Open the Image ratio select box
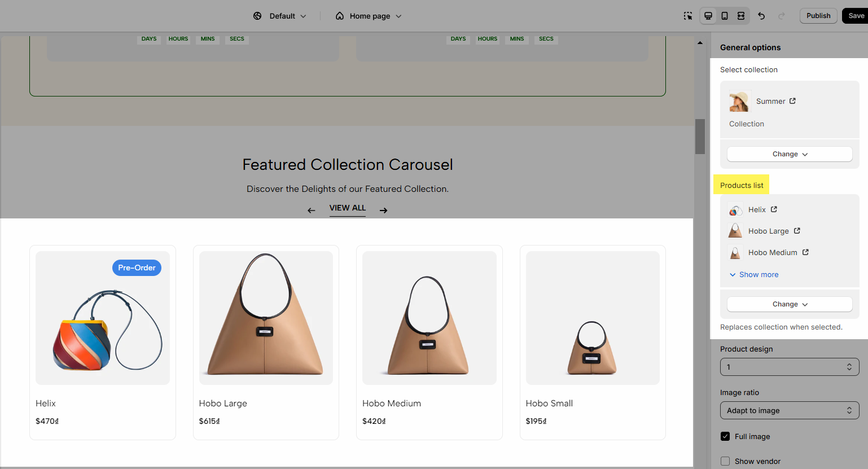Screen dimensions: 868x469 pyautogui.click(x=790, y=410)
